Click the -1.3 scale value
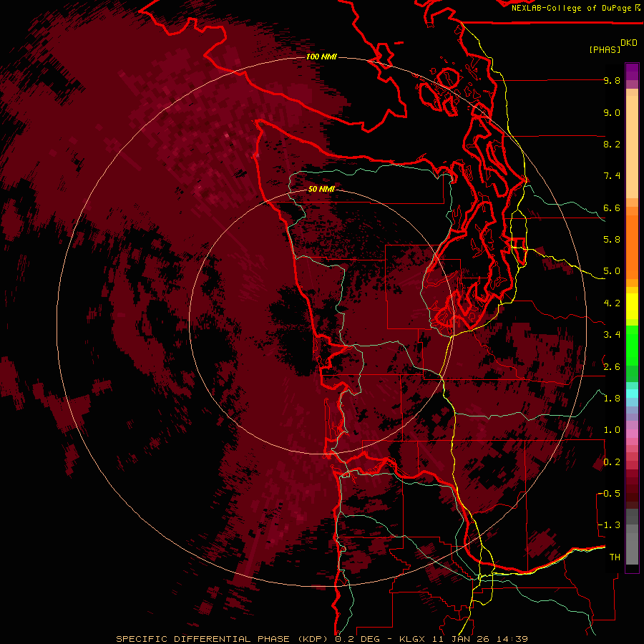The height and width of the screenshot is (644, 644). [609, 525]
